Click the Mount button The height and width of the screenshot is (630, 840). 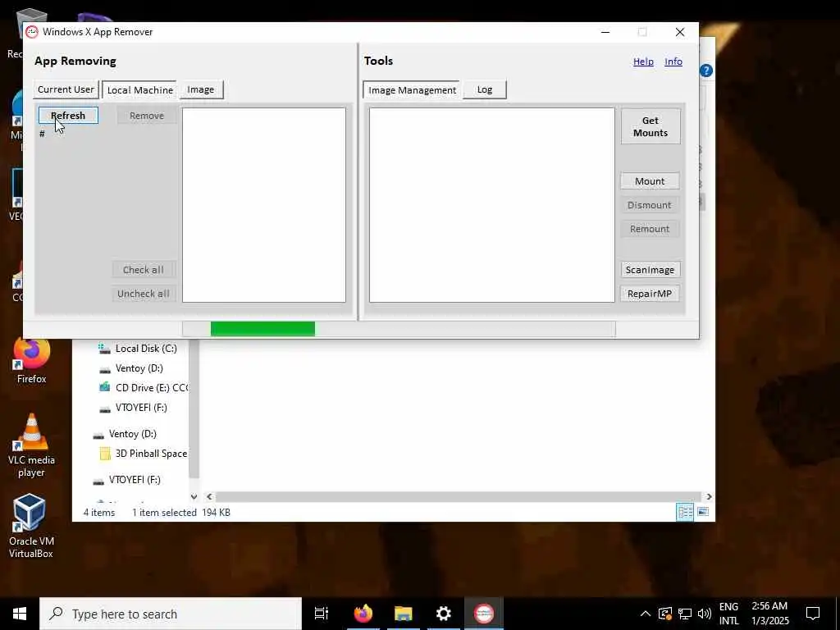pos(650,181)
